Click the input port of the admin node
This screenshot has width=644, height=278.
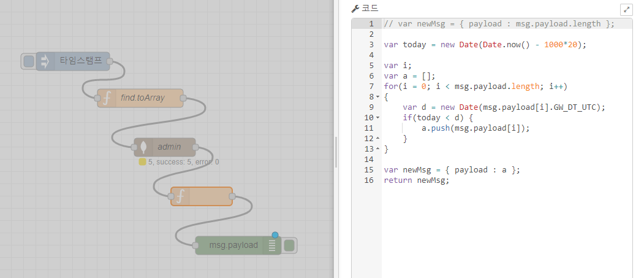pyautogui.click(x=134, y=147)
